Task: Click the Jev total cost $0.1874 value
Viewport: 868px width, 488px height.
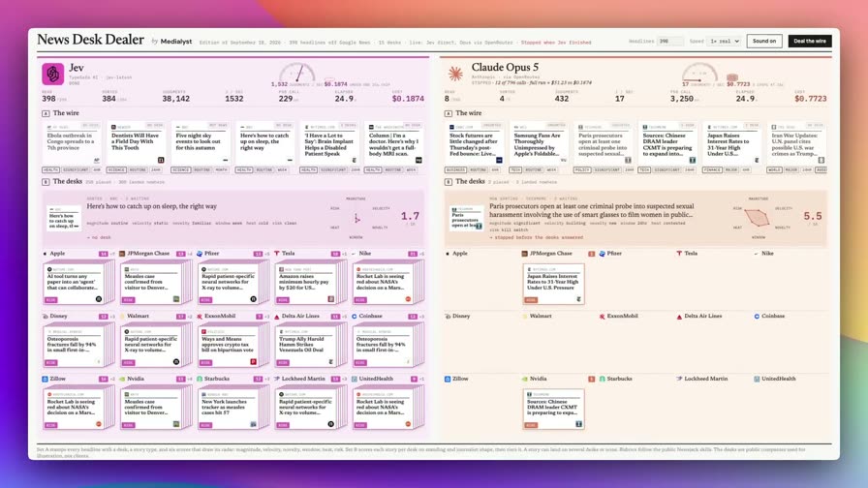Action: tap(408, 99)
